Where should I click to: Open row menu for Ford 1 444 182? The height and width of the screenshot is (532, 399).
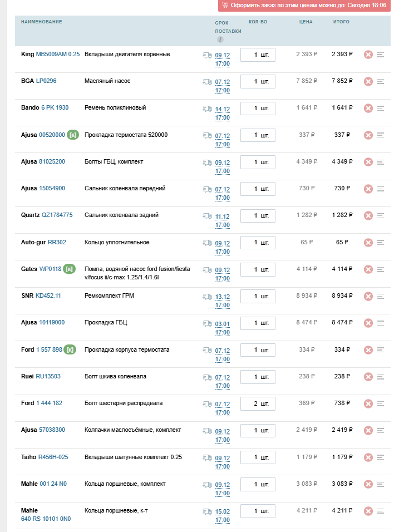pyautogui.click(x=380, y=404)
